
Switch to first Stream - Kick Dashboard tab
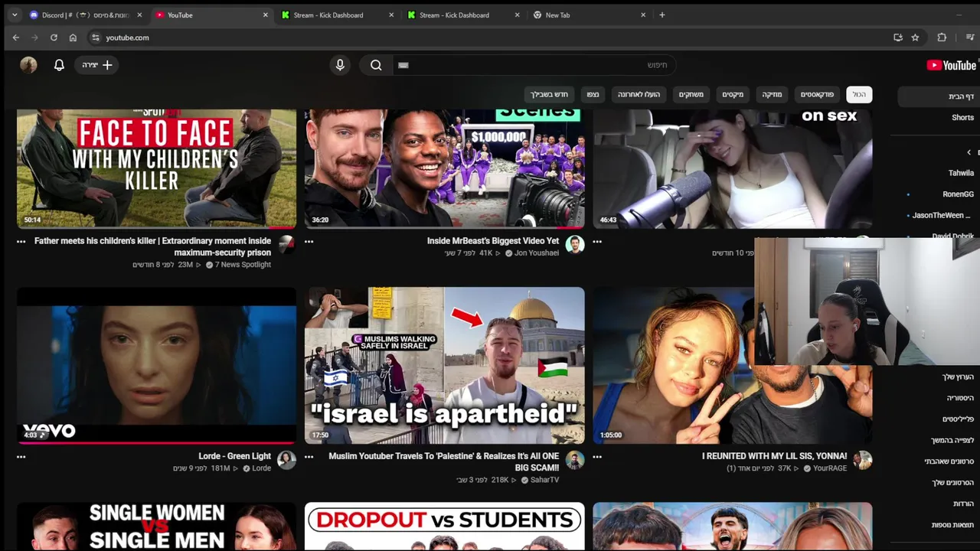coord(337,15)
